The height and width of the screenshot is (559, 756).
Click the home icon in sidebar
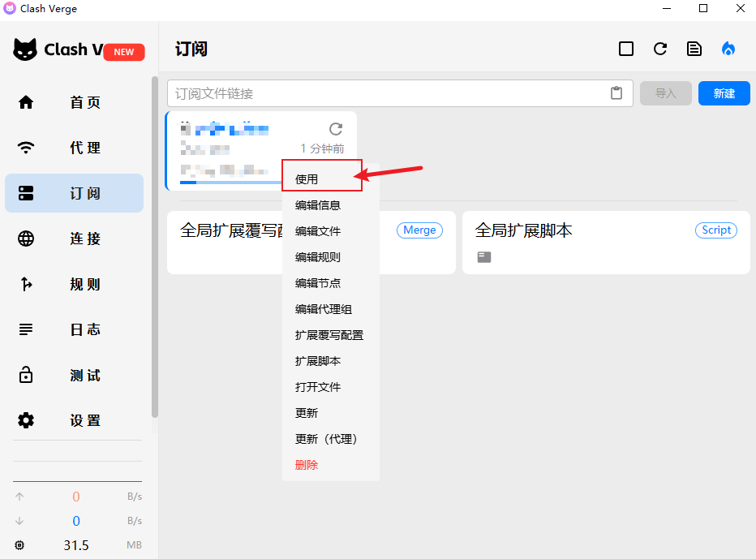pos(27,102)
